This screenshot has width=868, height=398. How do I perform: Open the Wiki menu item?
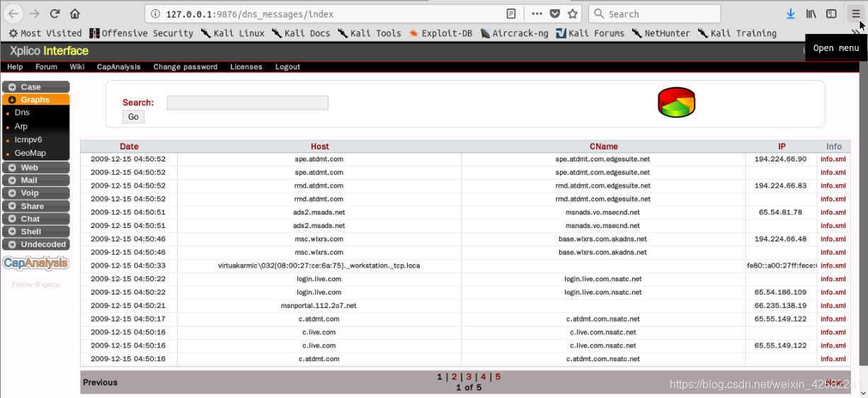(77, 67)
